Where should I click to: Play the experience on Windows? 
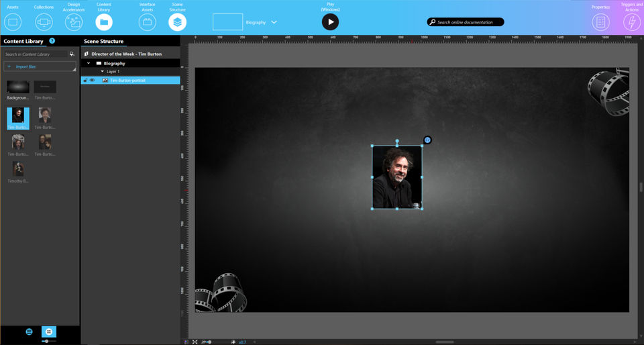330,21
